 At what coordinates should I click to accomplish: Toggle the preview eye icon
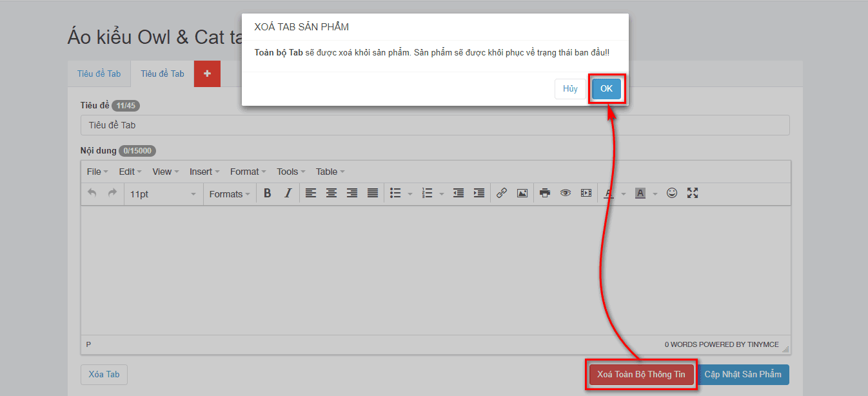tap(566, 193)
